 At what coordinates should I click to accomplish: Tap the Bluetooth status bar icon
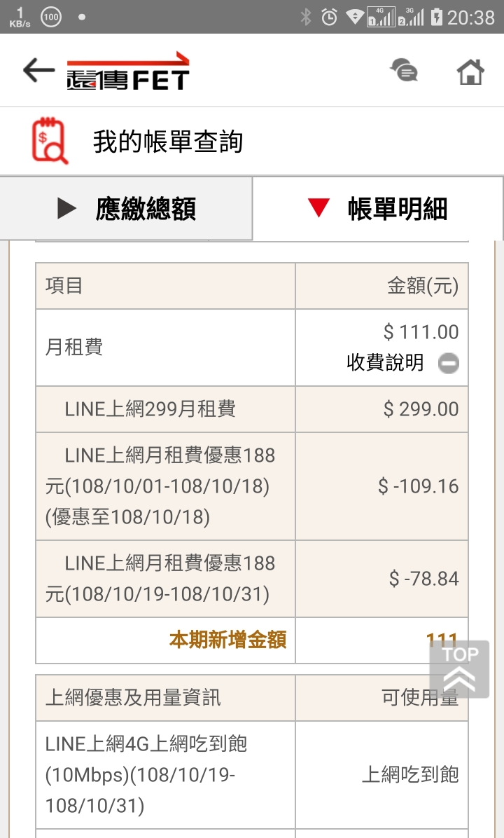point(305,17)
